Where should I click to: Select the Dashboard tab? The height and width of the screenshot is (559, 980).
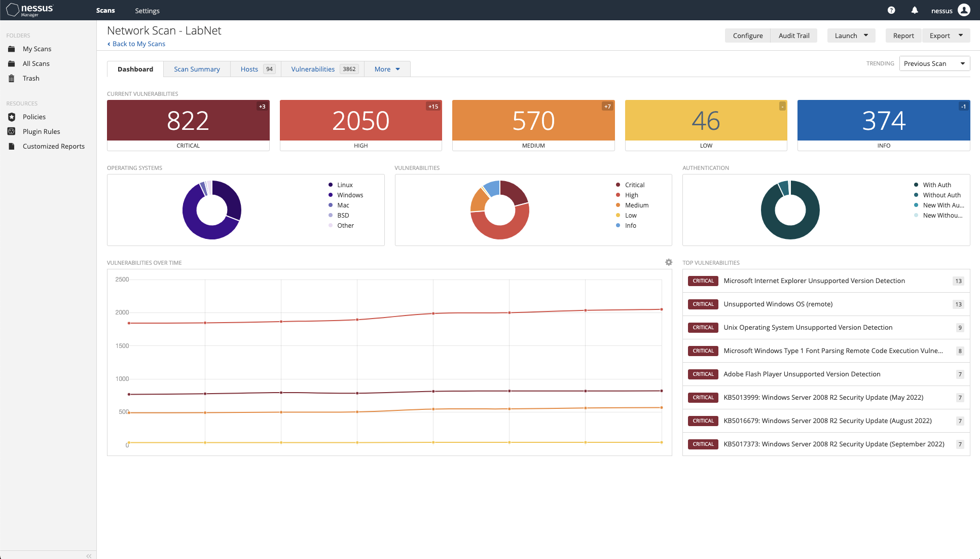pyautogui.click(x=135, y=69)
